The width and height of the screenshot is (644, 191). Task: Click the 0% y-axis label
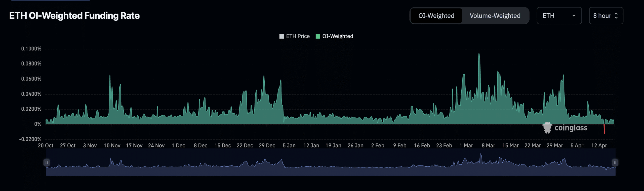point(38,124)
